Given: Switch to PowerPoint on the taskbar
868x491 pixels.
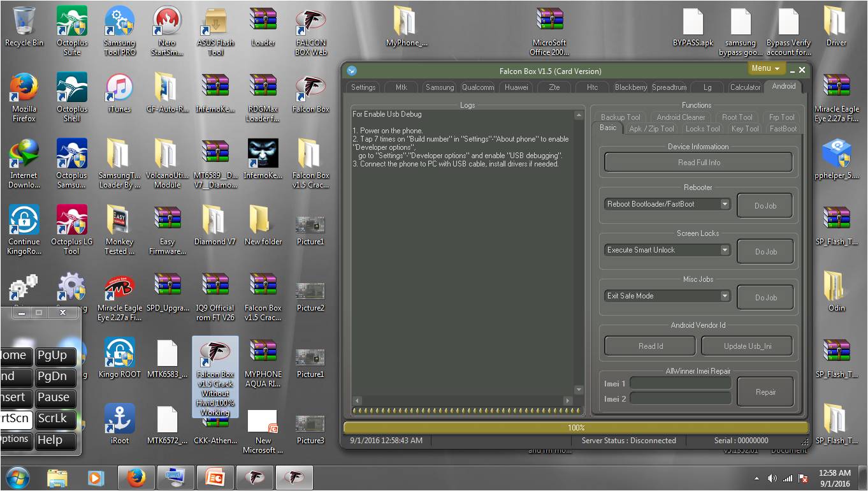Looking at the screenshot, I should tap(215, 478).
